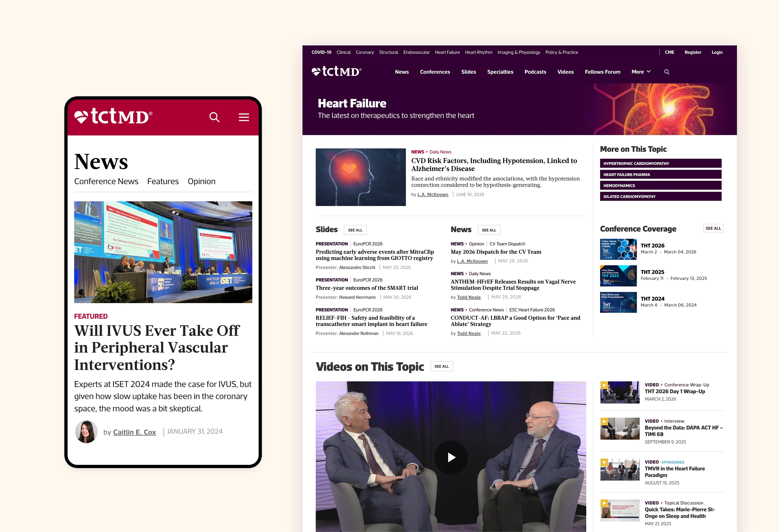Open Specialties in main navigation

500,72
